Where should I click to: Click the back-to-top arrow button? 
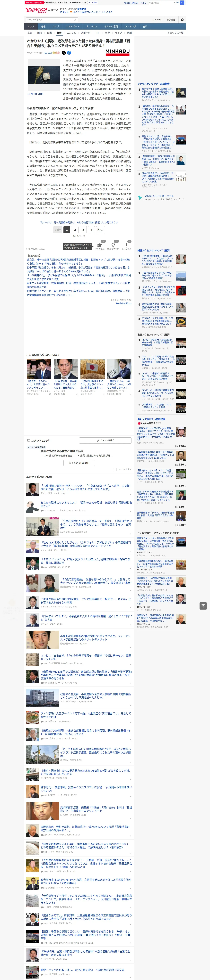point(203,606)
